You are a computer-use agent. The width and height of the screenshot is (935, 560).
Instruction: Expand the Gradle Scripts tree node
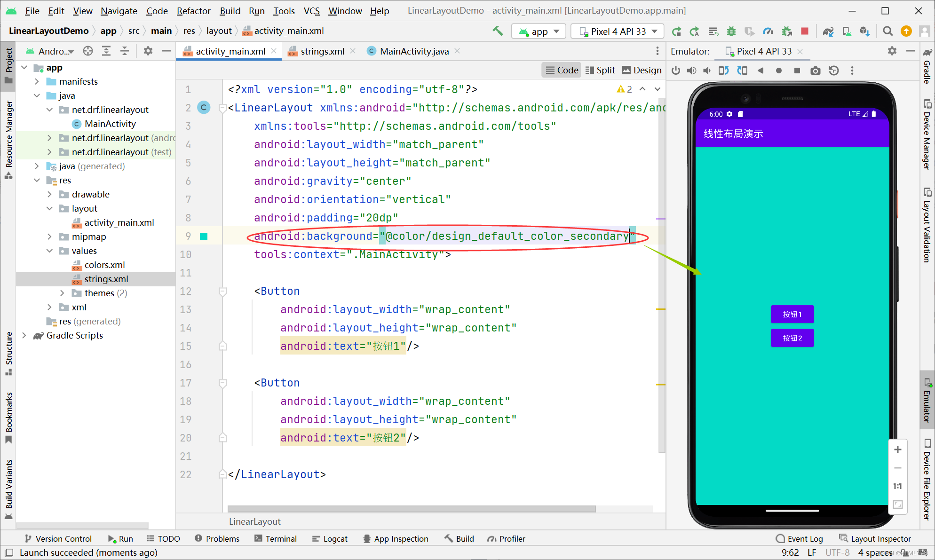click(x=24, y=335)
